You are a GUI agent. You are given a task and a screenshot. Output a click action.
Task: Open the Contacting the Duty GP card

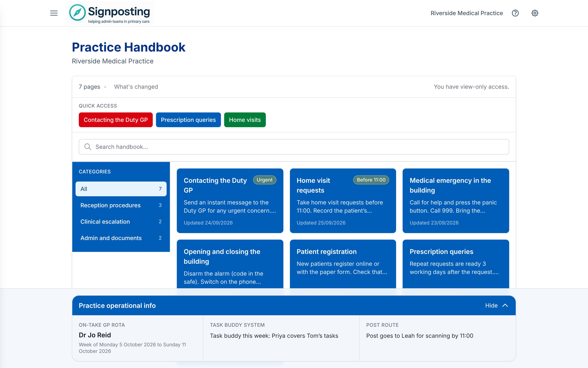(x=230, y=201)
